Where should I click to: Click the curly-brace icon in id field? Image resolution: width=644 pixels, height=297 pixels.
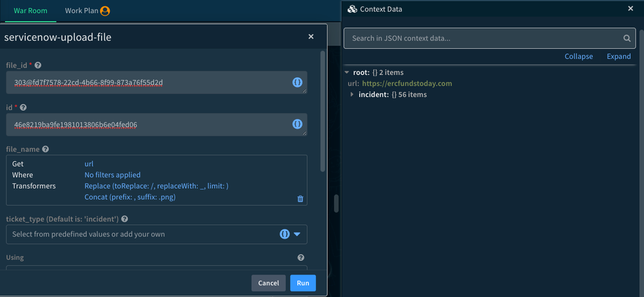click(x=297, y=124)
